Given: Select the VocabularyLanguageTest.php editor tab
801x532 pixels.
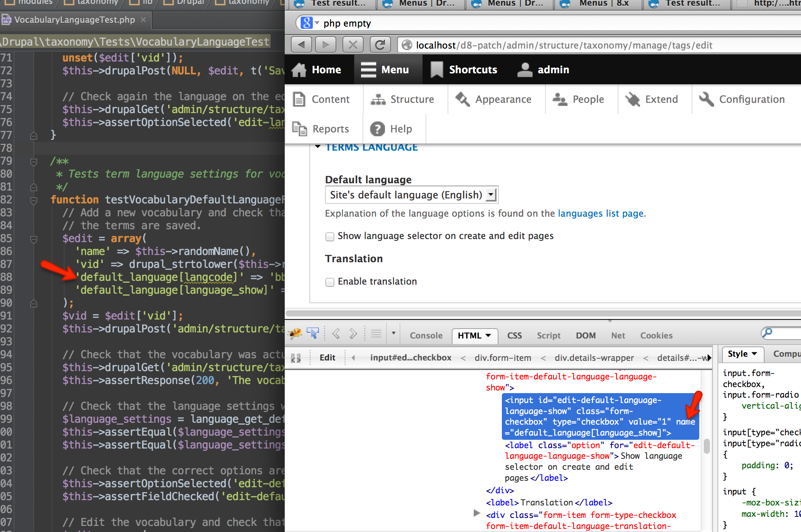Looking at the screenshot, I should tap(74, 20).
